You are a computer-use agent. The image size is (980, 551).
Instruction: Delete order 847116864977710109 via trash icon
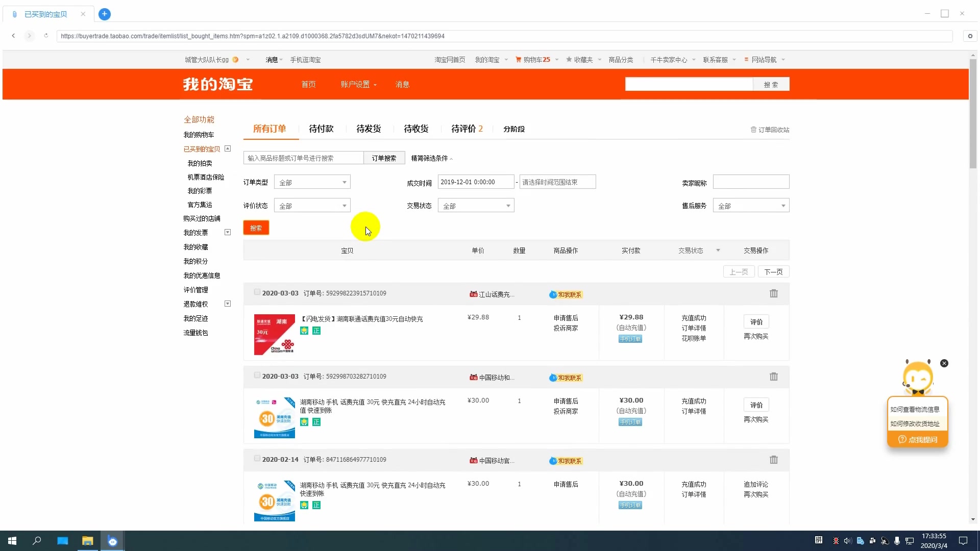click(x=774, y=460)
